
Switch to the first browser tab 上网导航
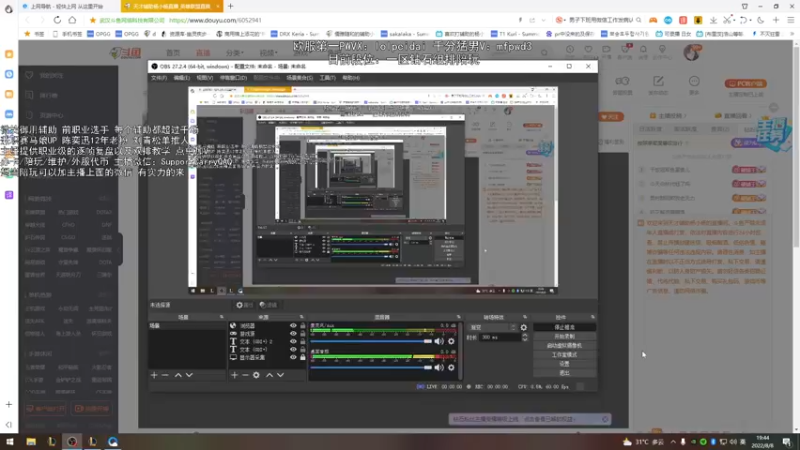click(66, 6)
